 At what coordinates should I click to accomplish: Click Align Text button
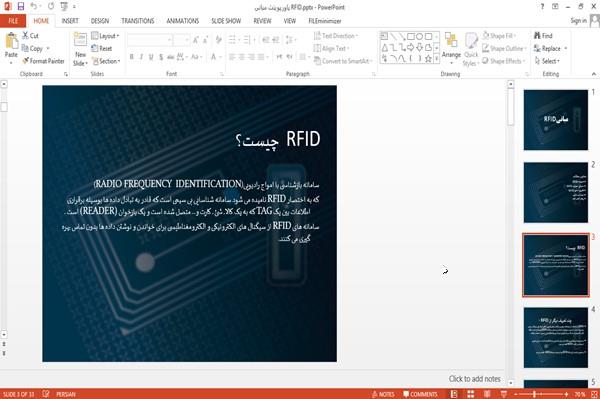tap(331, 48)
